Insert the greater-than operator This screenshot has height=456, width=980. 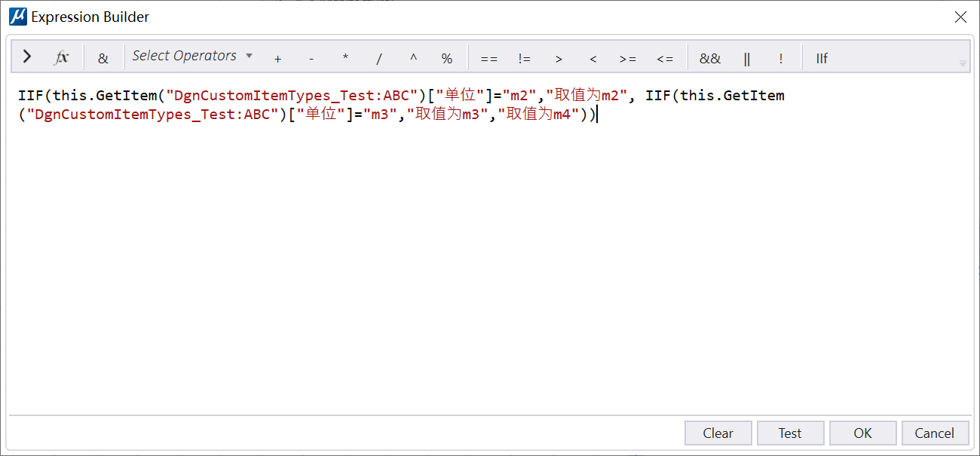tap(559, 58)
